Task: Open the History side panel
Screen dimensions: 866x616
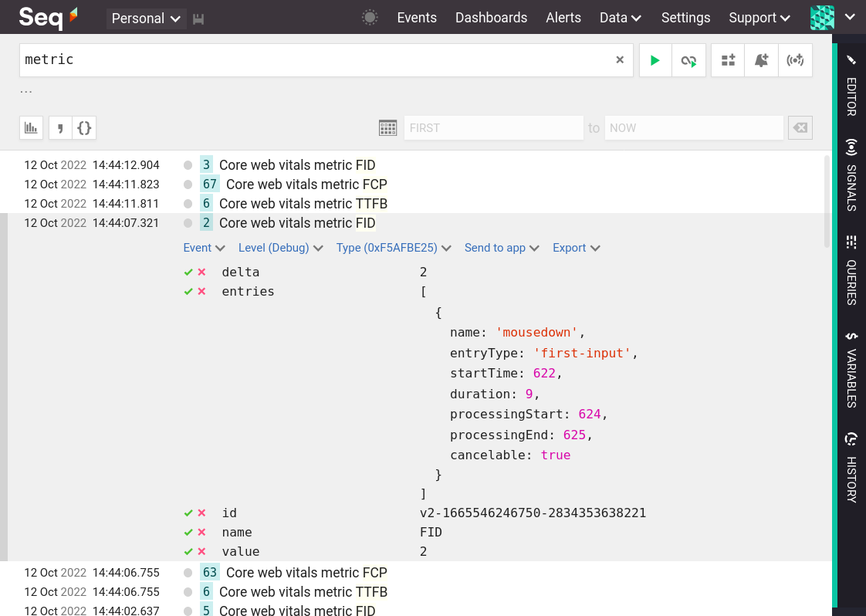Action: pos(851,467)
